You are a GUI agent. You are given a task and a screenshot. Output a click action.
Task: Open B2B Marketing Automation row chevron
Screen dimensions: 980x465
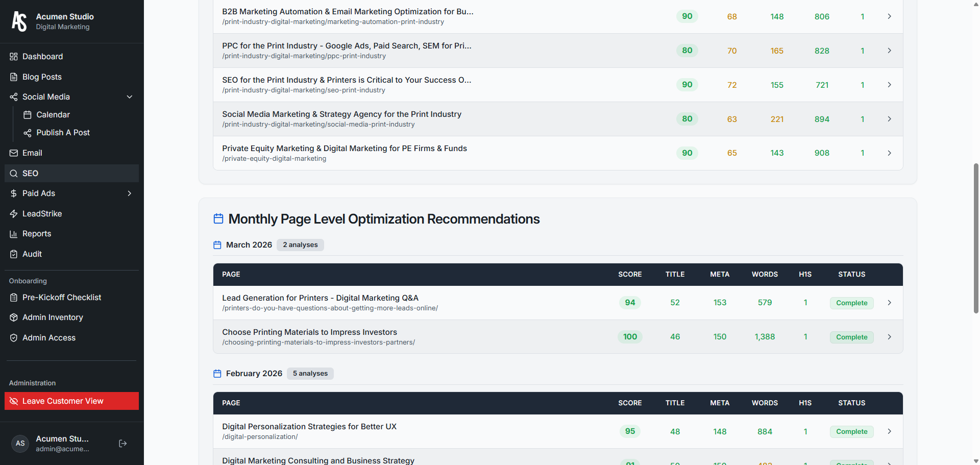click(x=889, y=16)
